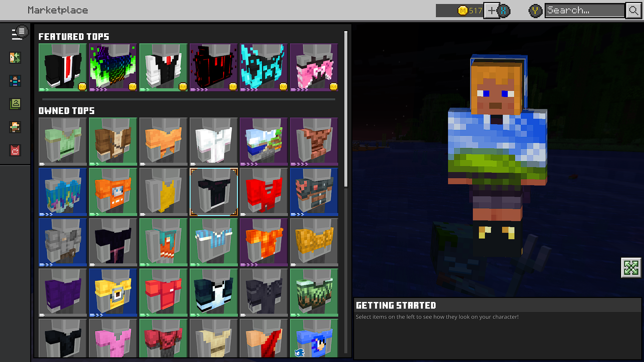
Task: Click the "GETTING STARTED" heading
Action: [396, 305]
